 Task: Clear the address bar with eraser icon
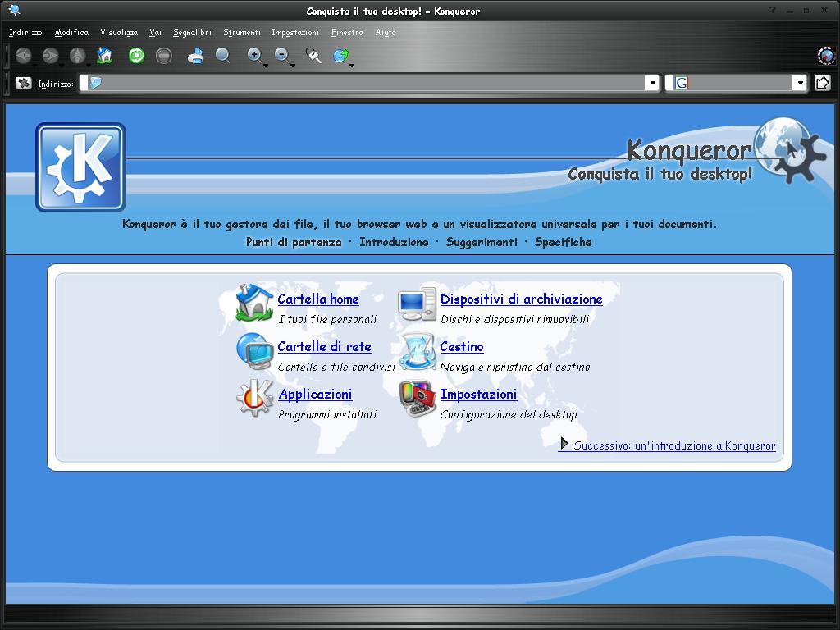23,83
